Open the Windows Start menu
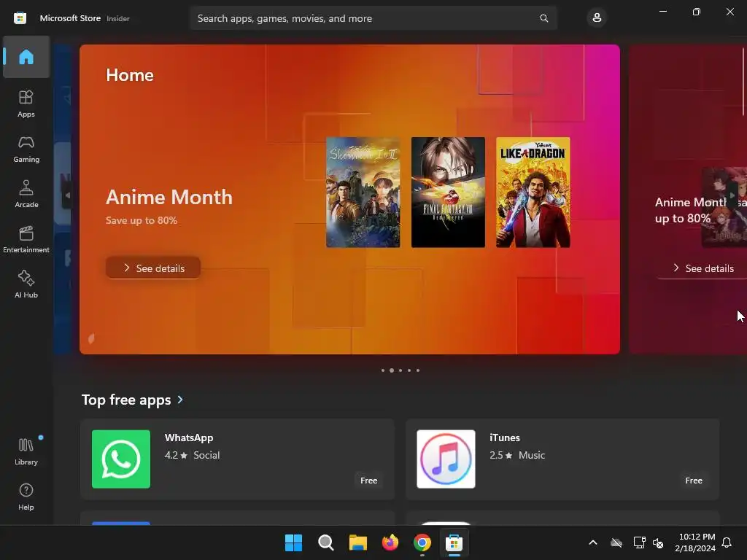The width and height of the screenshot is (747, 560). tap(293, 542)
